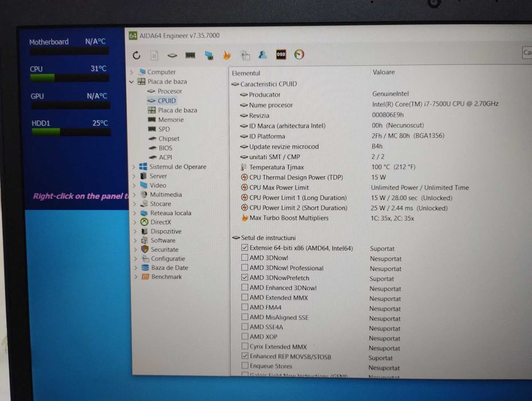Click the Nume procesor row
532x401 pixels.
click(369, 105)
